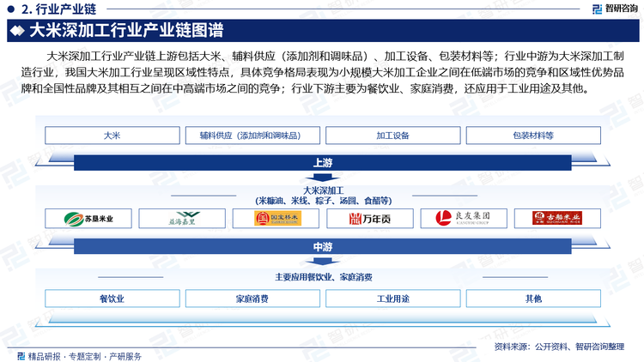
Task: Select the 辅料供应 (添加剂和调味品) box
Action: pyautogui.click(x=252, y=136)
